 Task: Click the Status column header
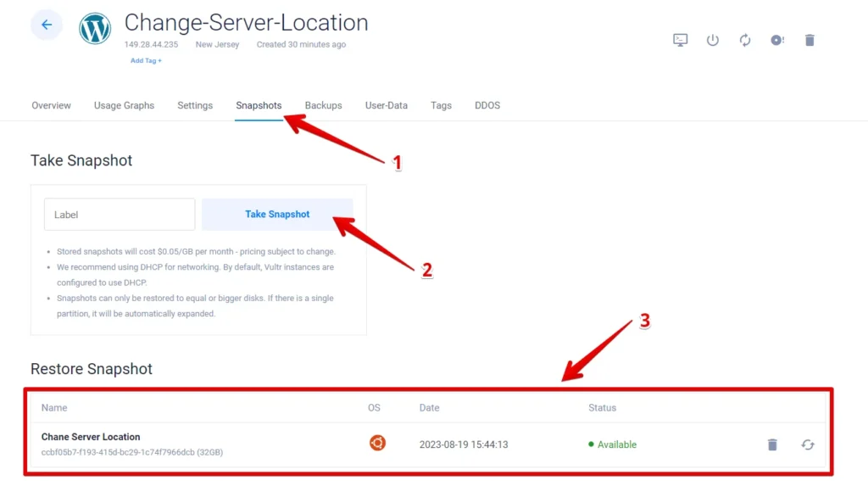point(603,408)
